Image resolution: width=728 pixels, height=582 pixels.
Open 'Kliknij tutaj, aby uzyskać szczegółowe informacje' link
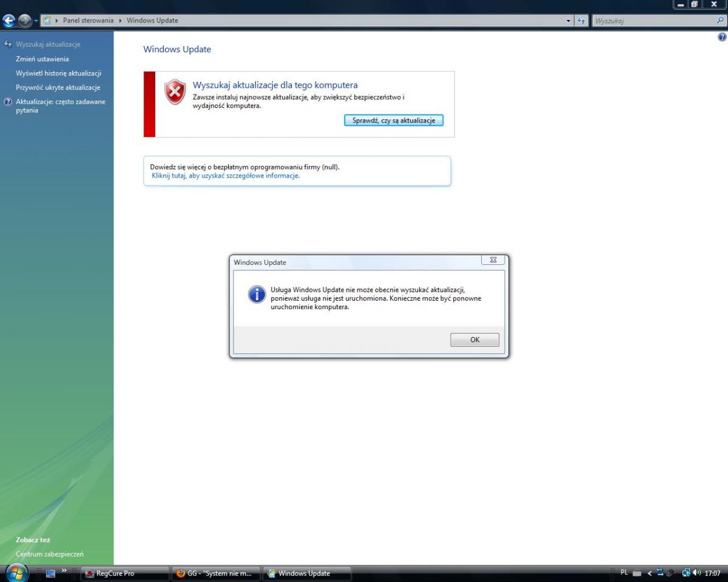pyautogui.click(x=226, y=176)
